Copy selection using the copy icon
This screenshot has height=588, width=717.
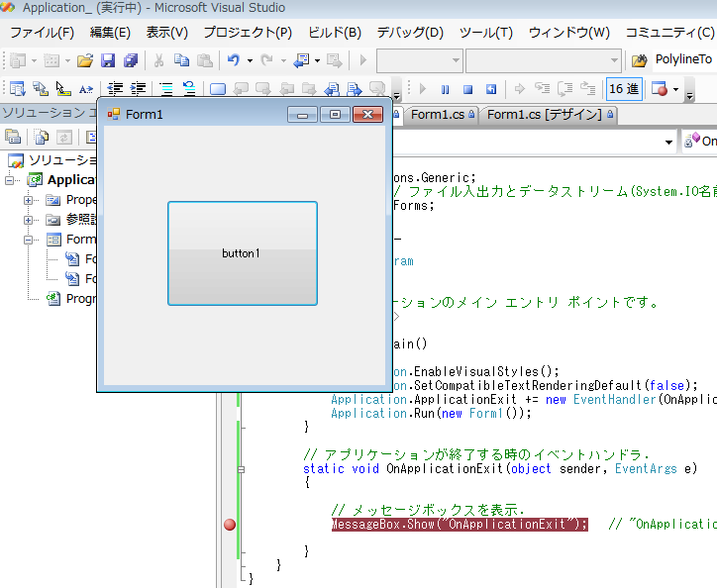[x=181, y=60]
